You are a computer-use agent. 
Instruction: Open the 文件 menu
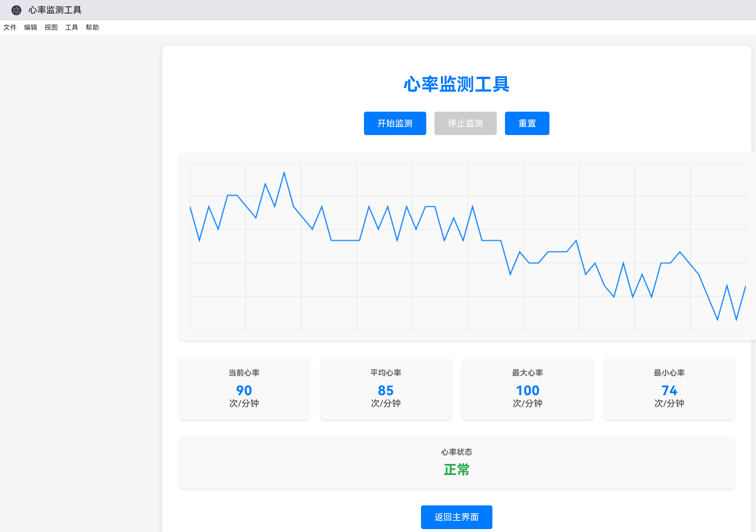pos(10,28)
